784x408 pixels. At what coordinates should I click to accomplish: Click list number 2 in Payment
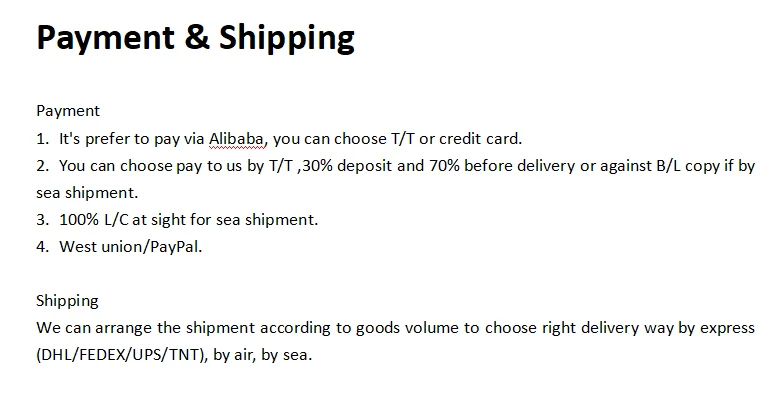click(42, 165)
